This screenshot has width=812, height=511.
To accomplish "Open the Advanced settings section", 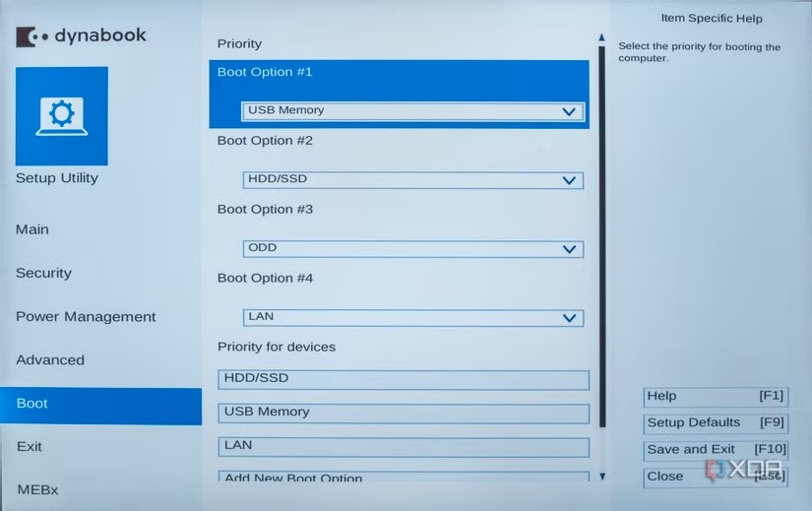I will point(50,359).
